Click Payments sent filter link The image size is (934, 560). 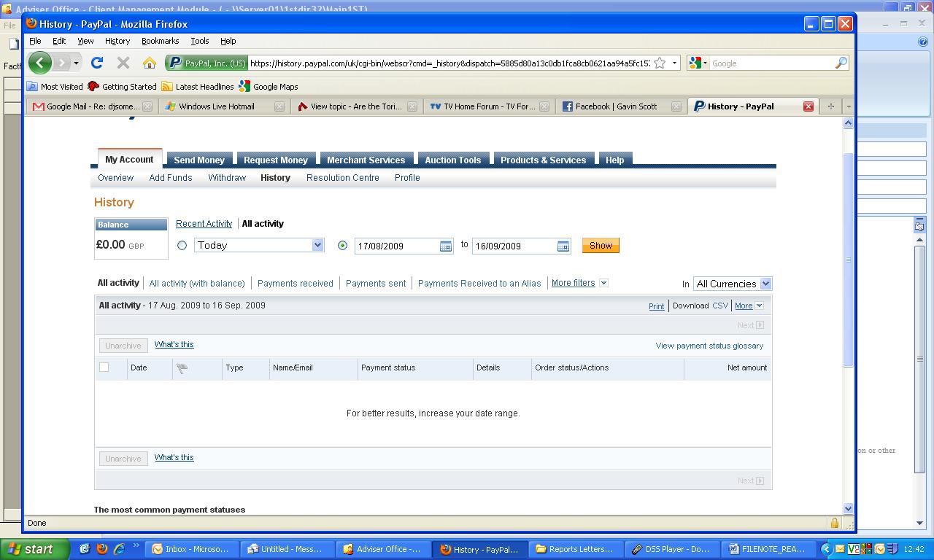pyautogui.click(x=376, y=284)
